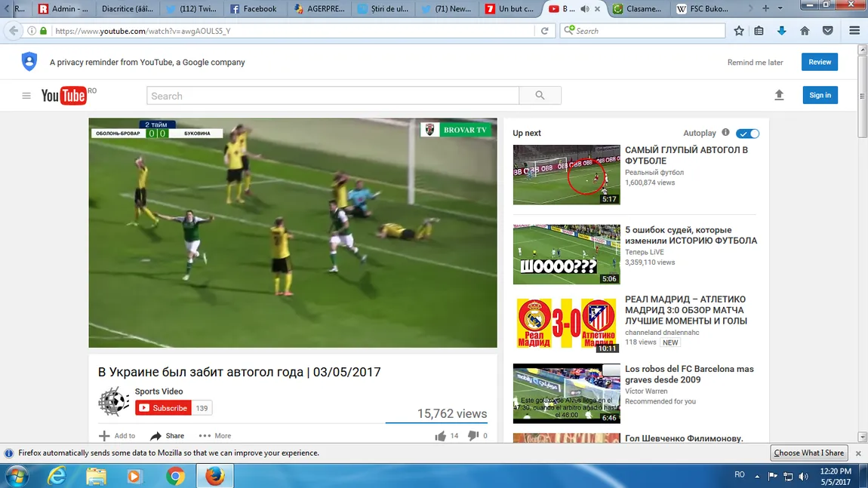Click the scrollbar down arrow
Screen dimensions: 868x488
pos(862,437)
